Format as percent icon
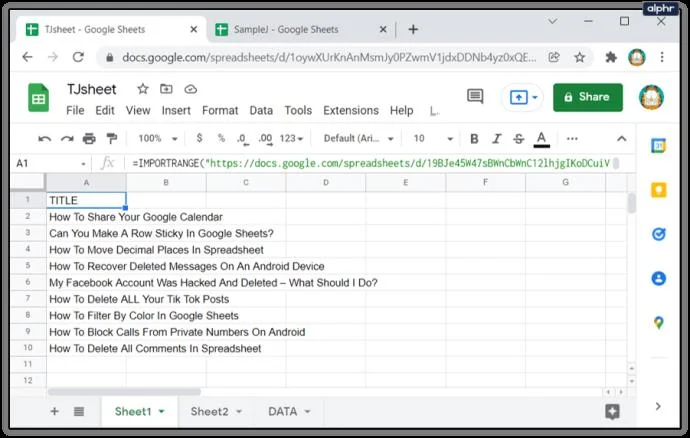Image resolution: width=690 pixels, height=438 pixels. pos(221,138)
